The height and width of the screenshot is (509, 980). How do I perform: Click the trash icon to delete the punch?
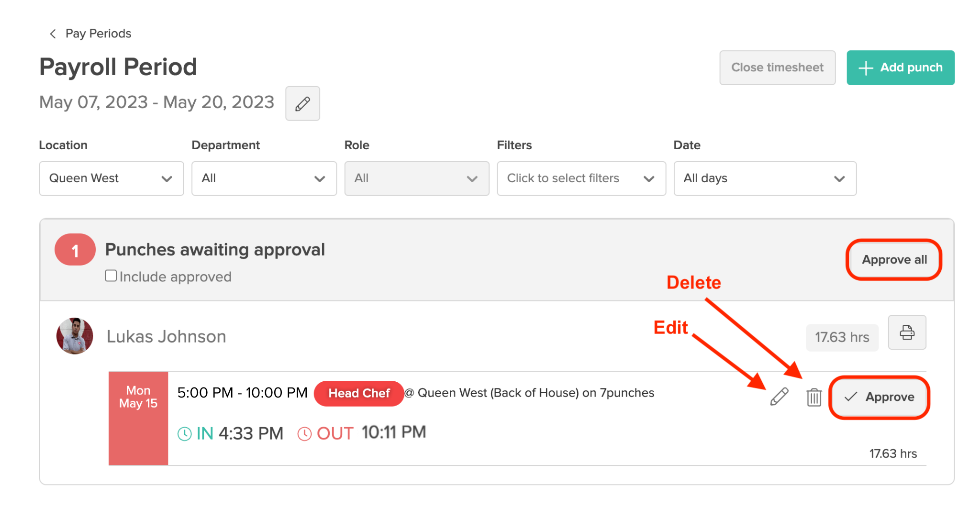pos(814,397)
